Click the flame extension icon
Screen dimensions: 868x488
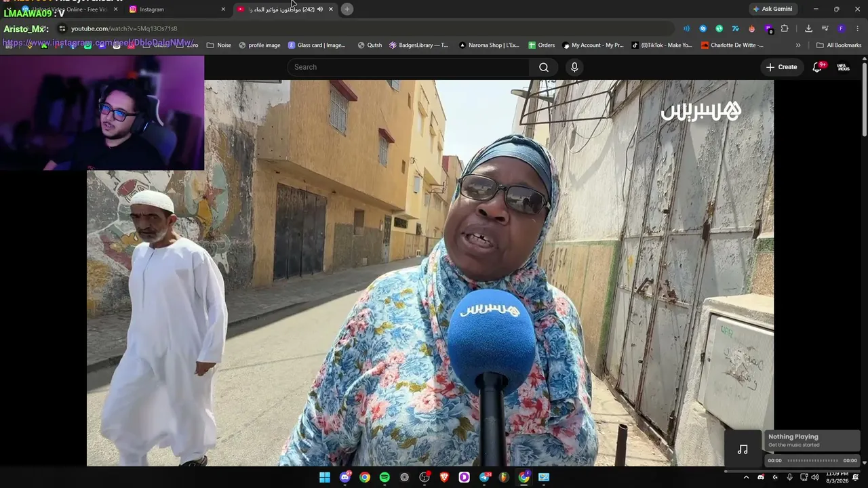tap(752, 28)
